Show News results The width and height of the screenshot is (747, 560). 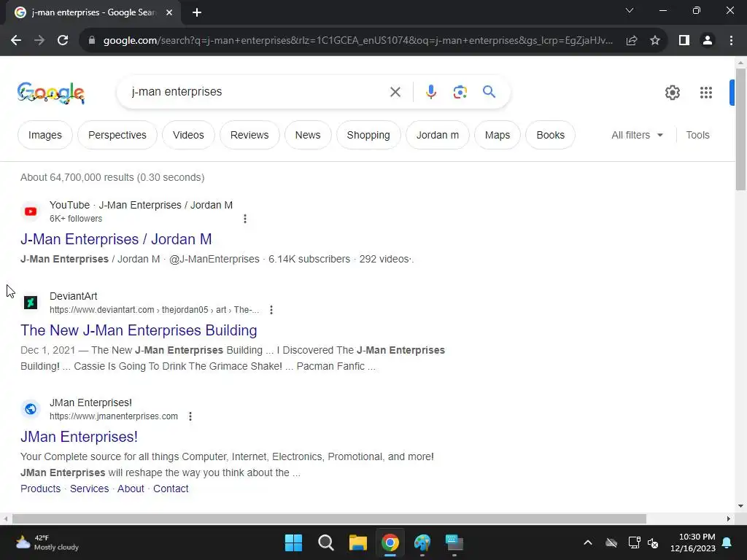tap(308, 135)
